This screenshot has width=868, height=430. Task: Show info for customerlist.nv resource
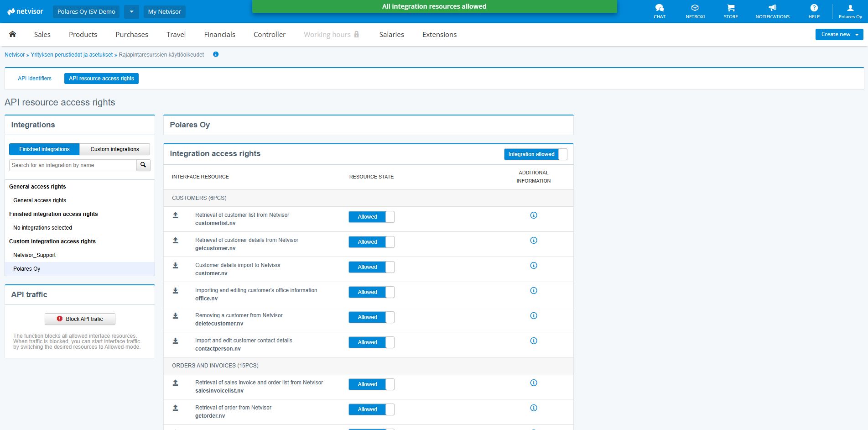pyautogui.click(x=533, y=215)
